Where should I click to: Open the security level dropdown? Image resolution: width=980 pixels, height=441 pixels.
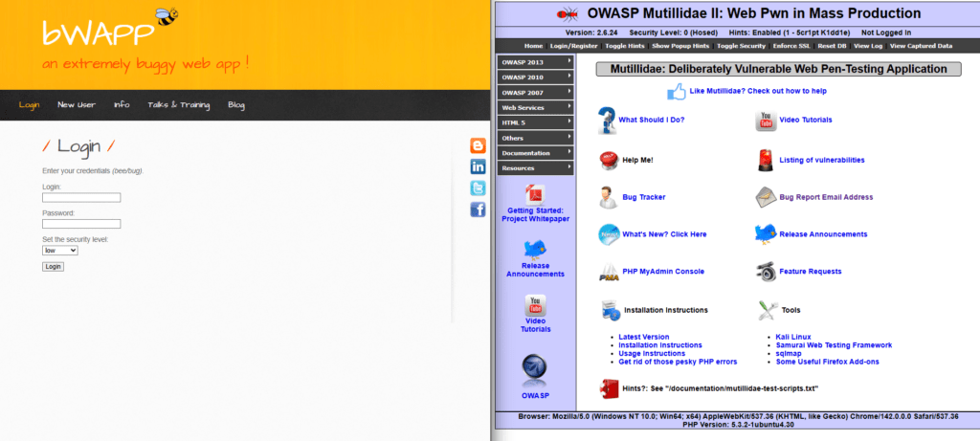pyautogui.click(x=60, y=251)
